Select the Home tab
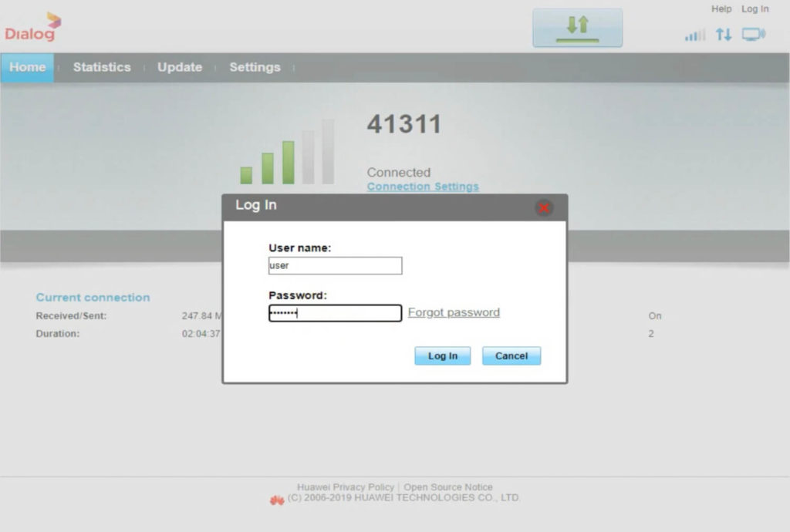The image size is (790, 532). [x=27, y=67]
